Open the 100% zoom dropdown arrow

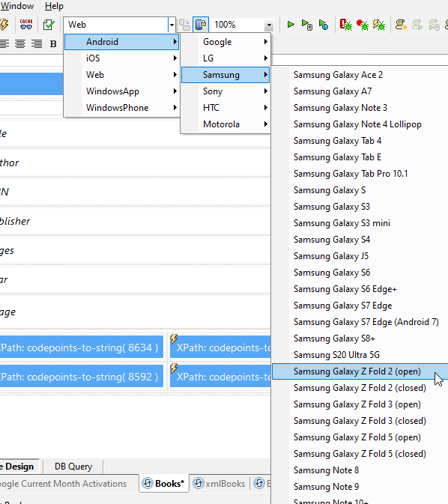click(x=269, y=25)
